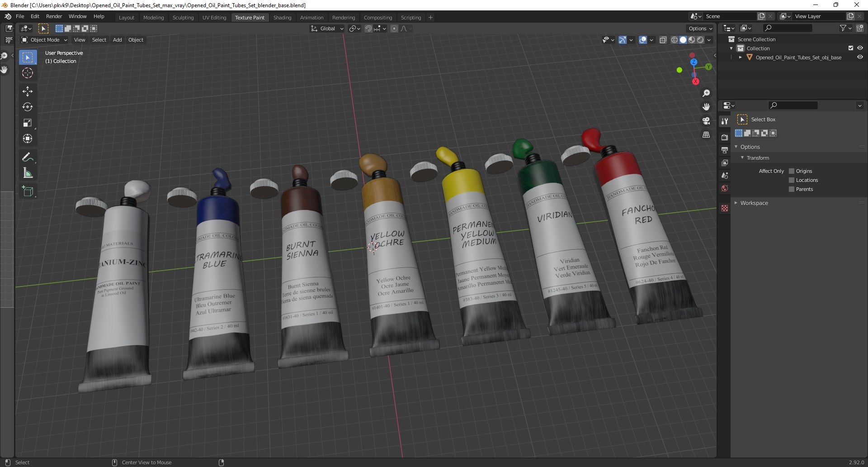Open the Render menu

54,16
